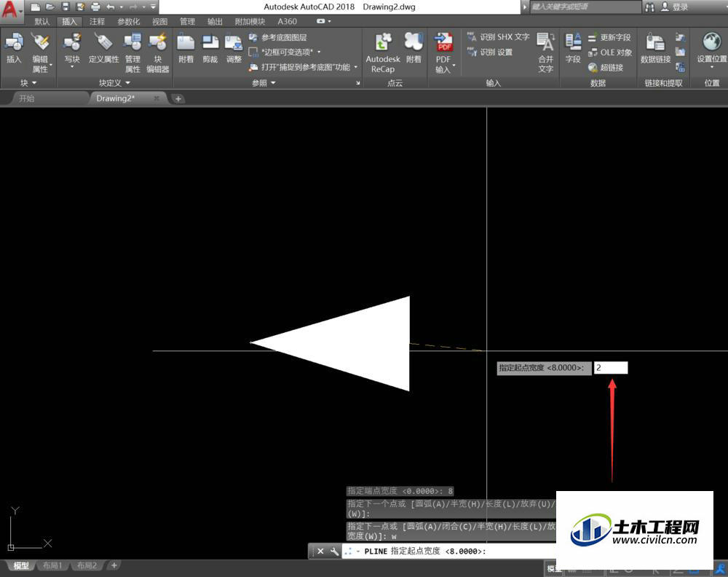Switch to the 注释 ribbon tab

tap(97, 21)
